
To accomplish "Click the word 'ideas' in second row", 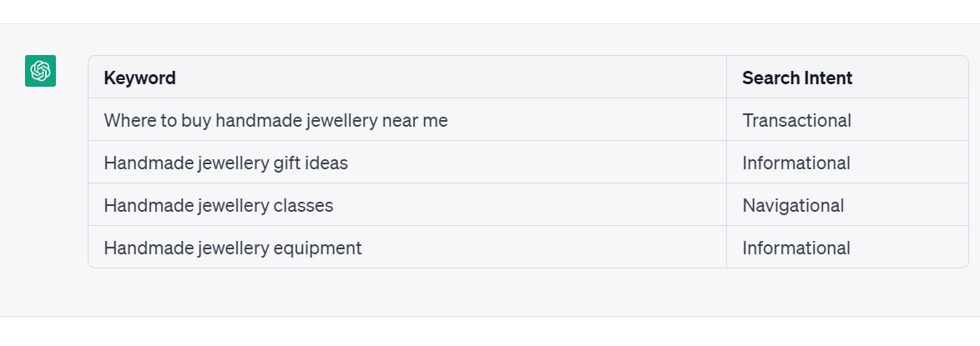I will tap(327, 163).
